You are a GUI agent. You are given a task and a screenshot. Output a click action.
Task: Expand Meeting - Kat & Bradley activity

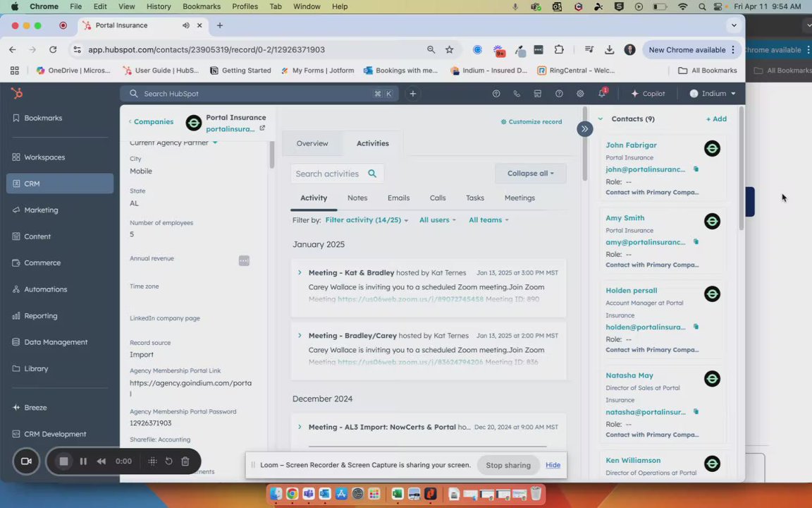click(300, 272)
